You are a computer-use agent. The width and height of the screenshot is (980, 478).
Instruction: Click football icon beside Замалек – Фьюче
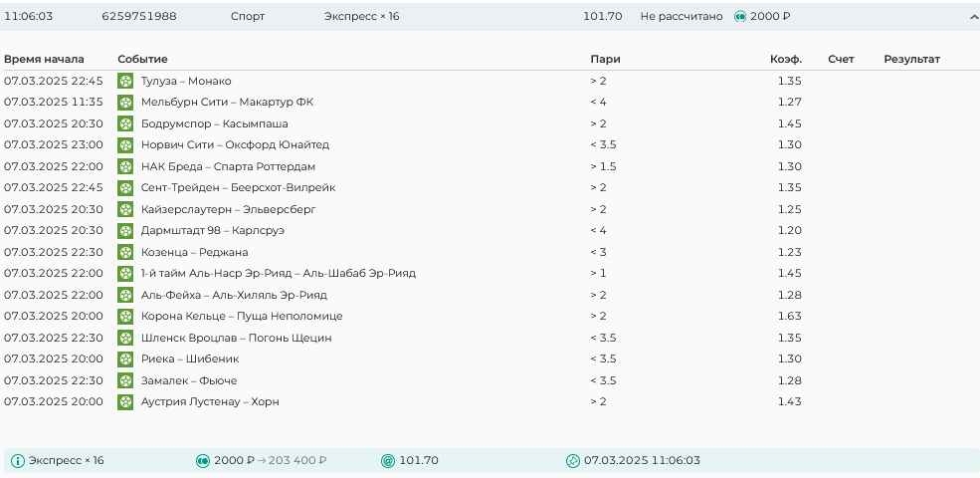click(x=125, y=380)
